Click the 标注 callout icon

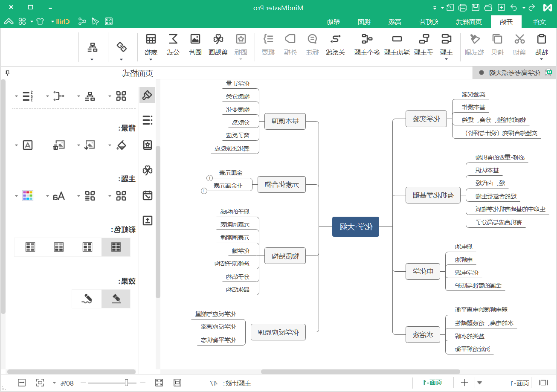tap(313, 39)
